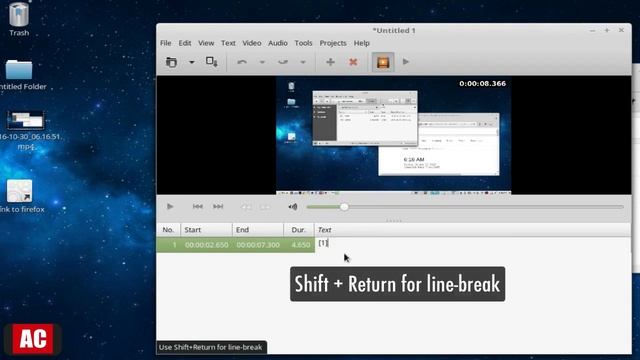Click the open project toolbar icon
This screenshot has height=360, width=640.
pyautogui.click(x=171, y=62)
